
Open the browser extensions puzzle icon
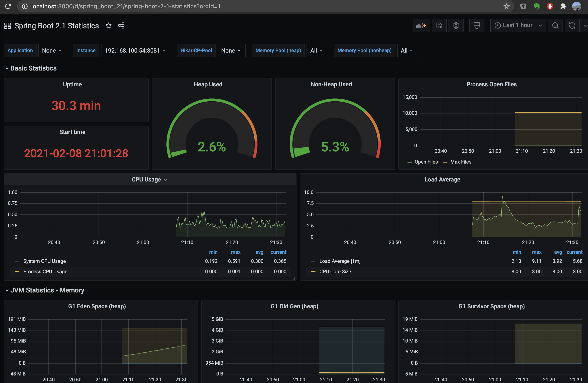(x=563, y=6)
